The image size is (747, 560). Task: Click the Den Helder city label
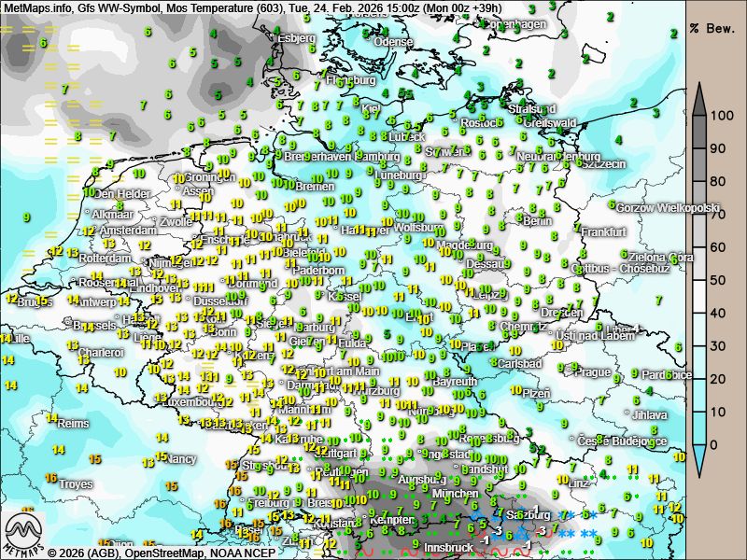click(x=122, y=194)
